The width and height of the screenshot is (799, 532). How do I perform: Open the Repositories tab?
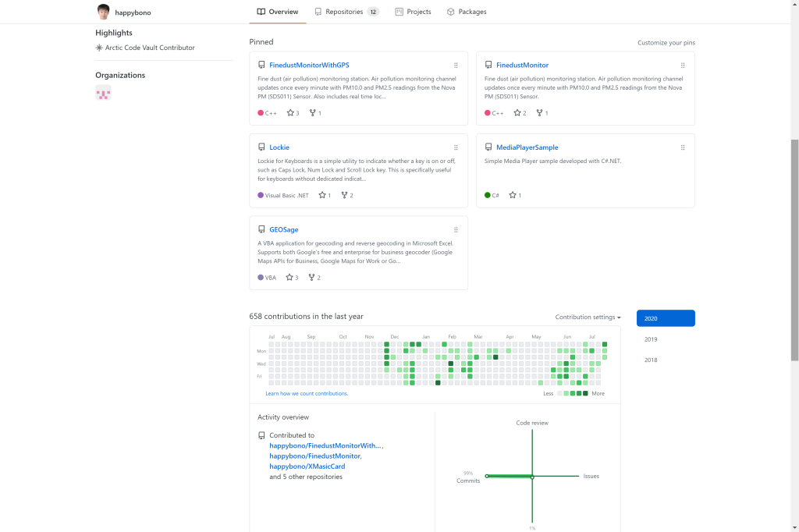click(x=346, y=12)
